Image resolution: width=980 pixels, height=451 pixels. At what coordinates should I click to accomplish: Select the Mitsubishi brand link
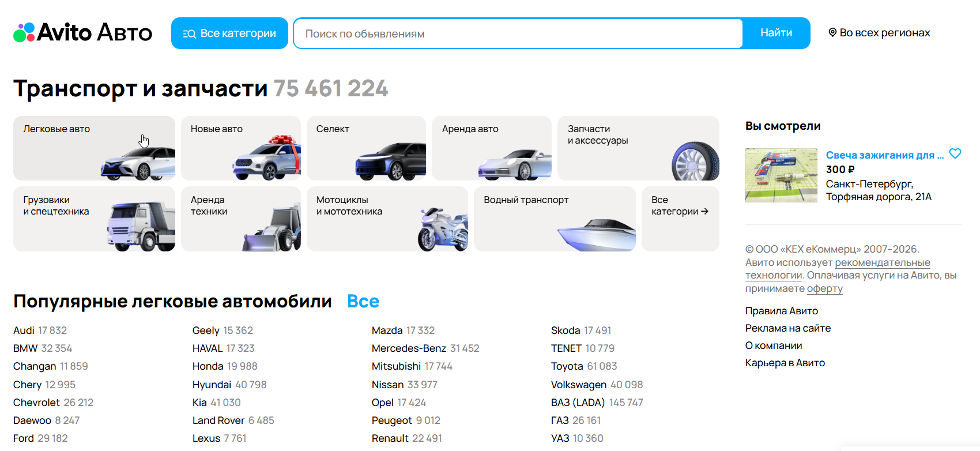coord(396,366)
